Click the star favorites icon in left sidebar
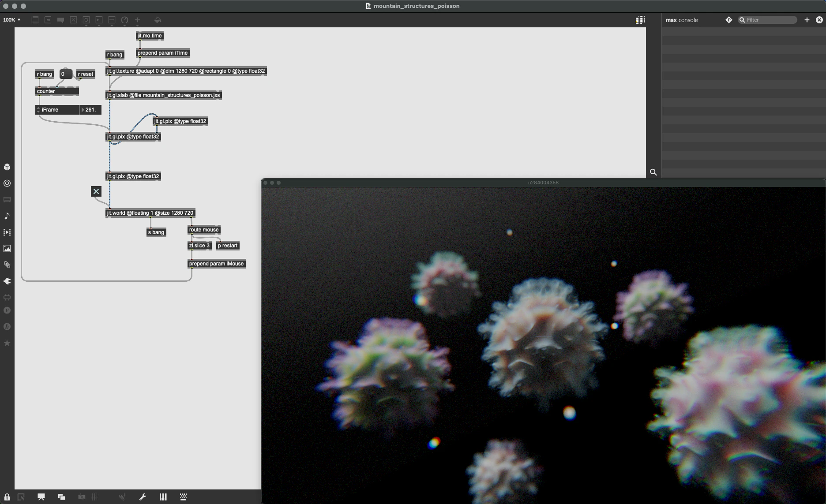This screenshot has height=504, width=826. pyautogui.click(x=7, y=343)
